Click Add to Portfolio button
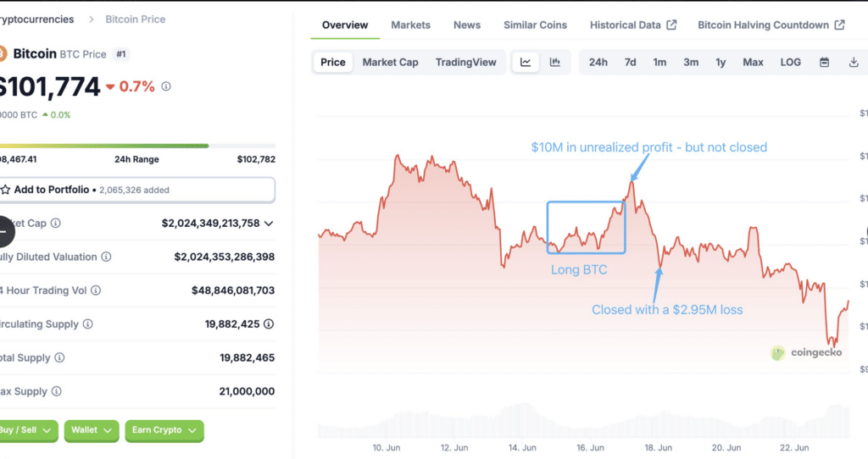This screenshot has width=868, height=459. (136, 190)
